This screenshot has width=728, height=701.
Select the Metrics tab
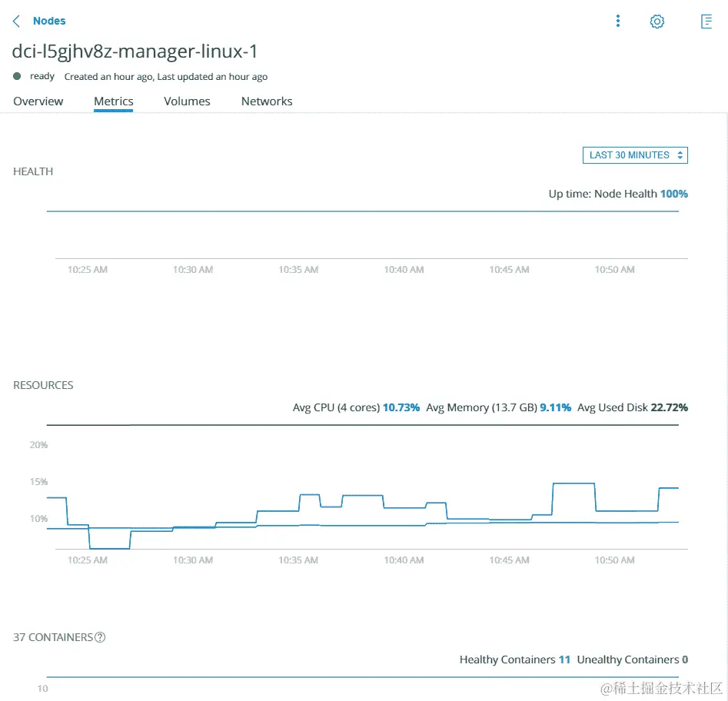click(x=113, y=101)
